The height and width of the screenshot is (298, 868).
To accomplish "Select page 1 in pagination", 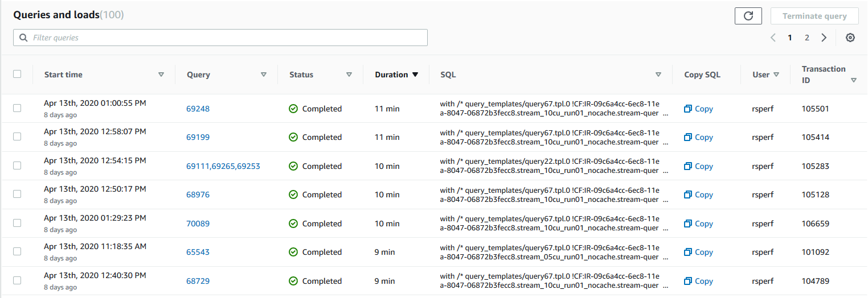I will 790,38.
